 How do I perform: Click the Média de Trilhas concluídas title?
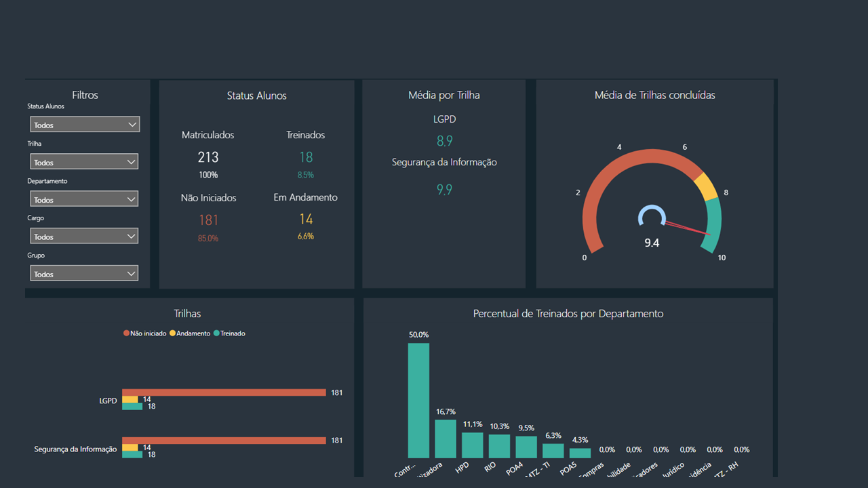[x=654, y=95]
